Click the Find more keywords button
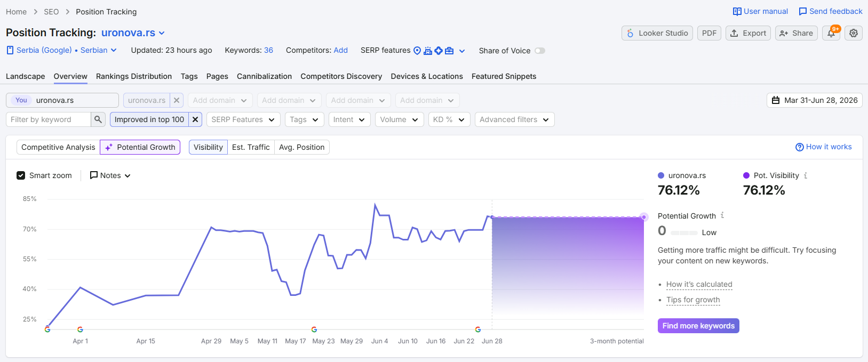This screenshot has width=868, height=362. [698, 326]
